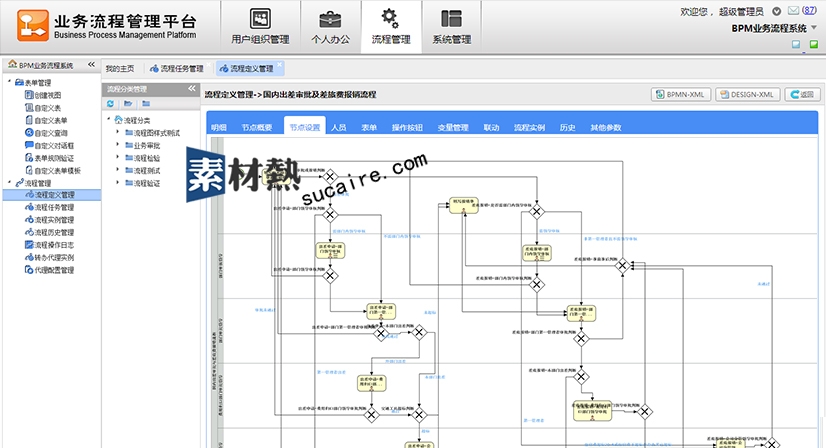Switch to the 联动 tab

click(491, 128)
